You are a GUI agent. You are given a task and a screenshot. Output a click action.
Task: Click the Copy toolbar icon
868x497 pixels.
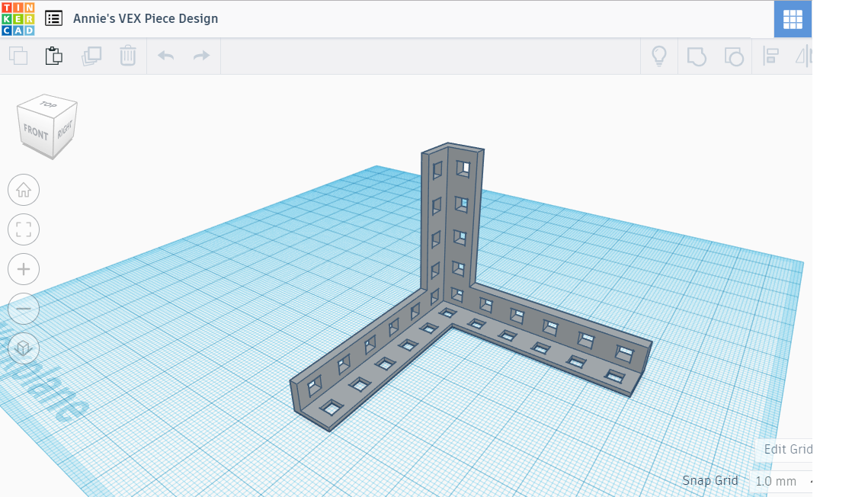pos(18,56)
